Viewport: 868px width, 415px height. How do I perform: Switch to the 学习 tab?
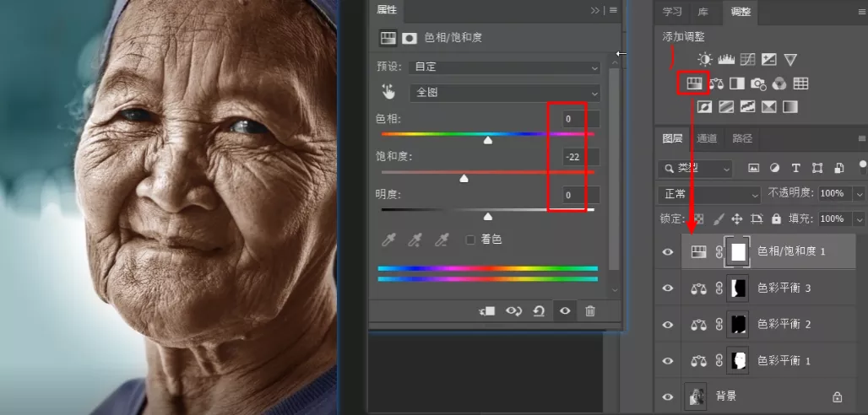[x=672, y=12]
